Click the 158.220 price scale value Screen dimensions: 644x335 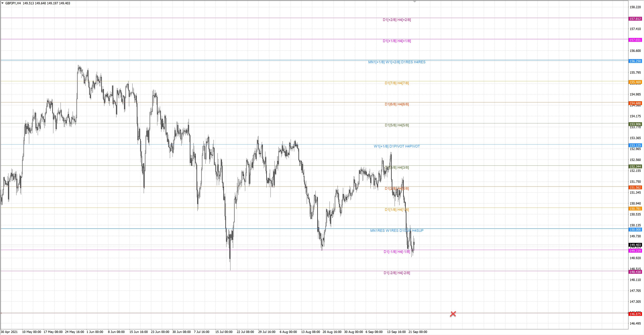coord(635,7)
